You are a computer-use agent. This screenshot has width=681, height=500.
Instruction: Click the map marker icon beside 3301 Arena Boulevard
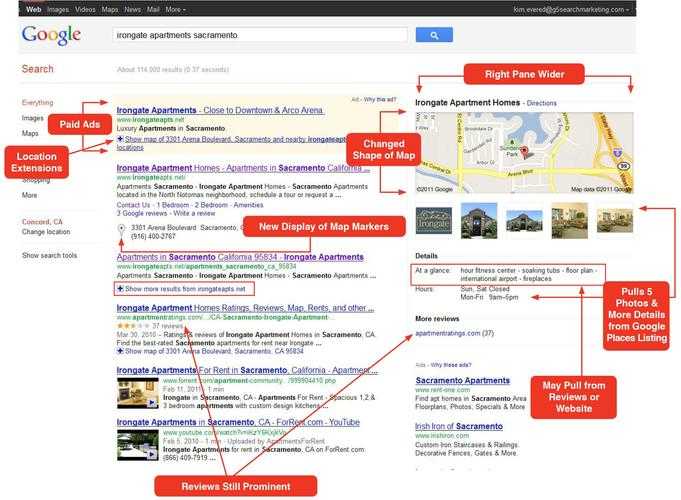pyautogui.click(x=122, y=231)
